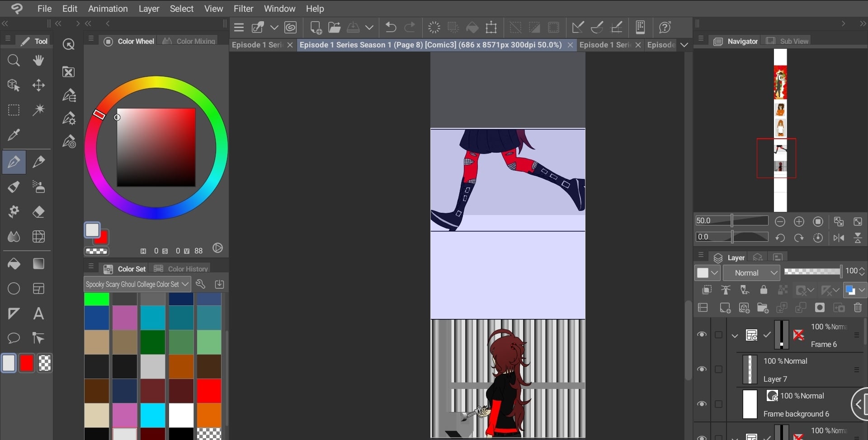Choose the Eyedropper tool

click(14, 135)
